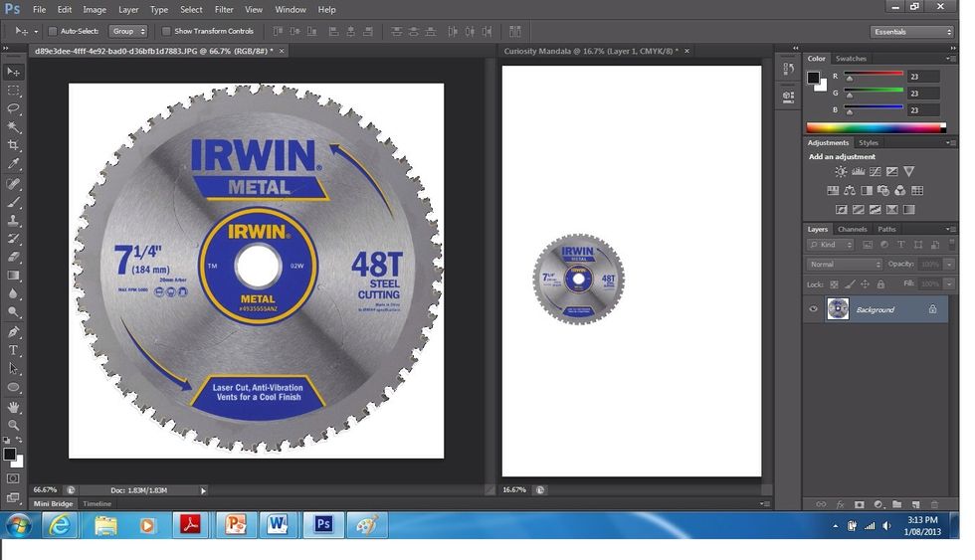Add a Levels adjustment
975x560 pixels.
pos(858,171)
